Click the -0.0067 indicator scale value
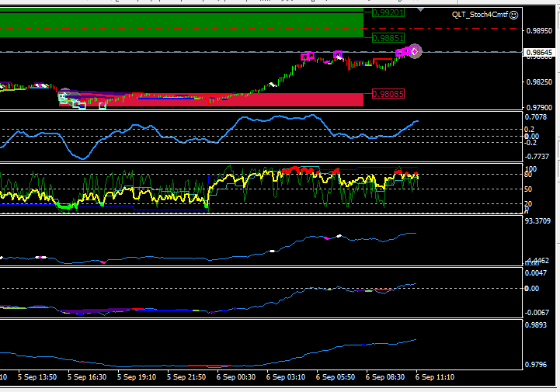 [x=537, y=313]
